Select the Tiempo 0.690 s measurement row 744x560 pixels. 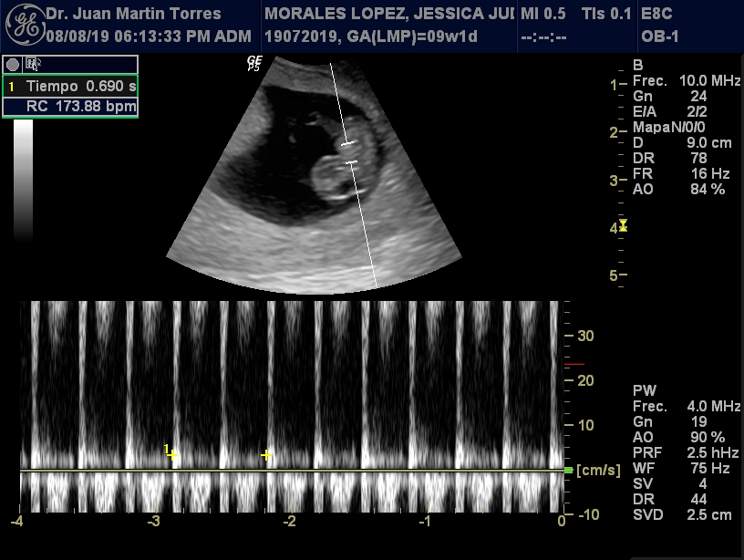tap(71, 86)
